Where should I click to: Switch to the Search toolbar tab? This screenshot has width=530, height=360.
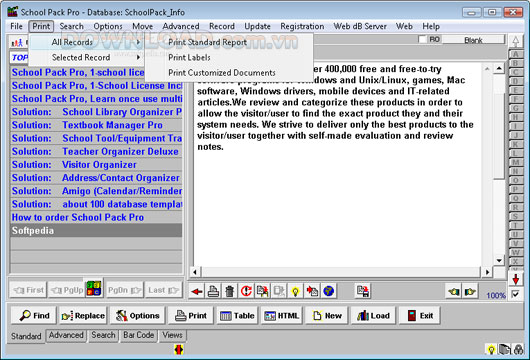tap(103, 335)
